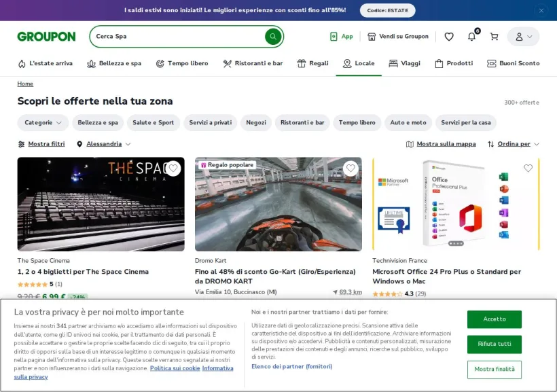Click the Regalo popolare badge

coord(228,165)
